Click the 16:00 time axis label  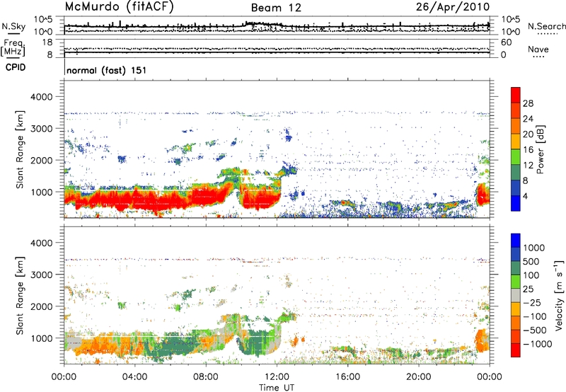347,377
